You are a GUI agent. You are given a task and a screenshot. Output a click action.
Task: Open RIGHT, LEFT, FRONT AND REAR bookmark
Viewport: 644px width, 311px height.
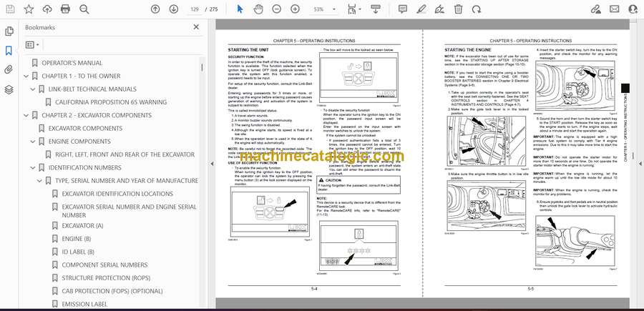(x=125, y=154)
